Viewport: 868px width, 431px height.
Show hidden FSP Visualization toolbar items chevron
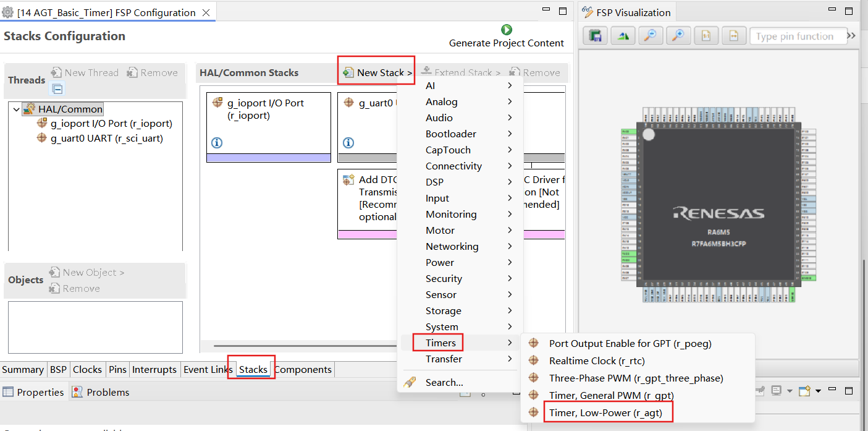851,36
